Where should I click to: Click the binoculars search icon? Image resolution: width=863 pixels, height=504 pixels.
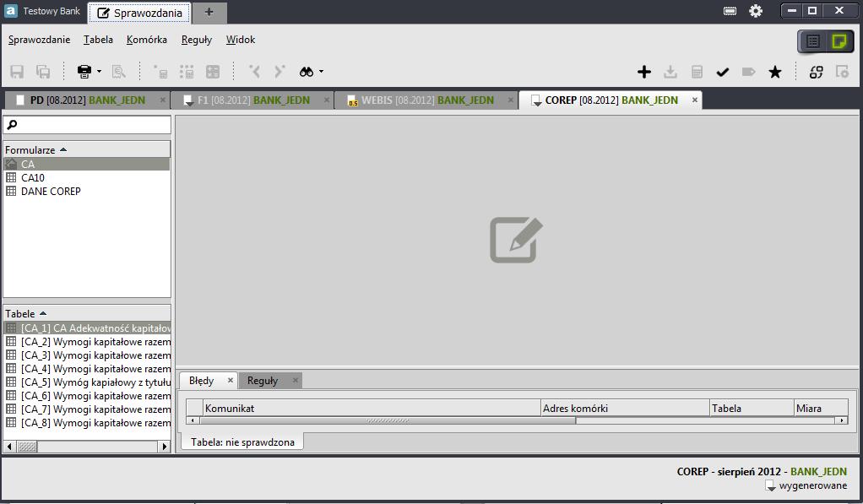(x=307, y=72)
